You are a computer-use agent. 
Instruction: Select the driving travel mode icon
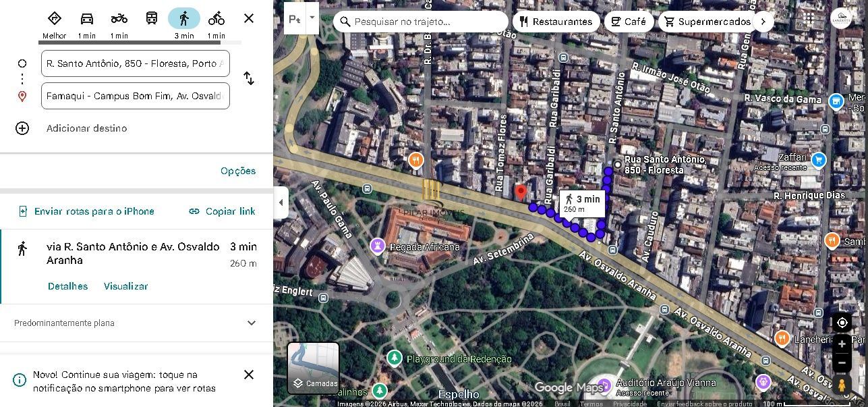pyautogui.click(x=86, y=19)
